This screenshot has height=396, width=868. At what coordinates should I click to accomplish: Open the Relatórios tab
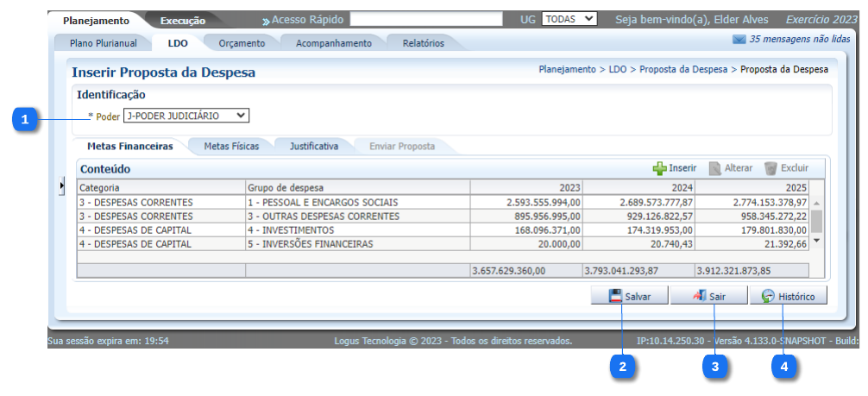tap(423, 43)
